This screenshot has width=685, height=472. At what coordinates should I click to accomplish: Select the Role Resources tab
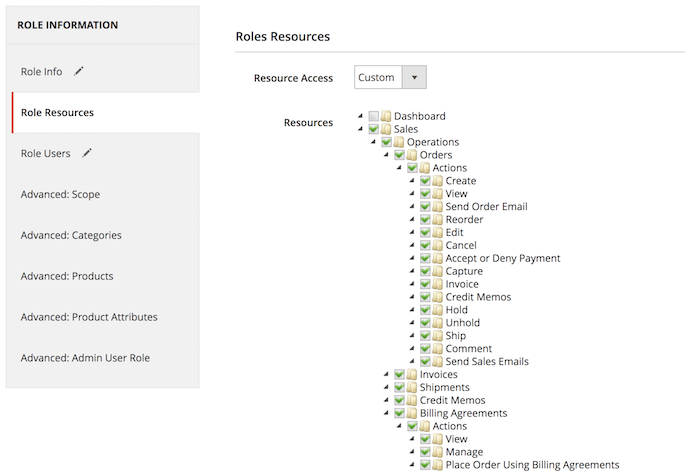(x=57, y=113)
